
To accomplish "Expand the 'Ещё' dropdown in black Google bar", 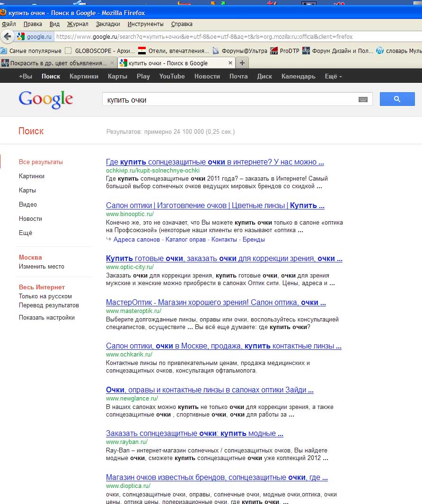I will (x=333, y=77).
